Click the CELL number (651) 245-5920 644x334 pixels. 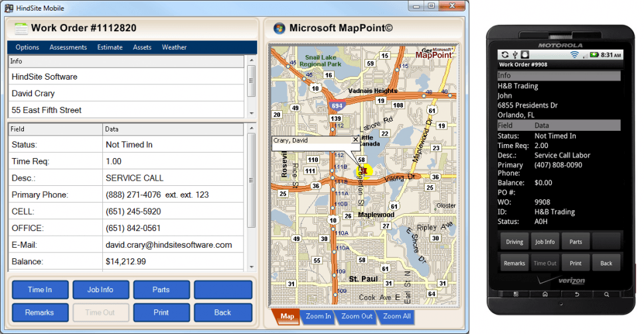pos(173,212)
